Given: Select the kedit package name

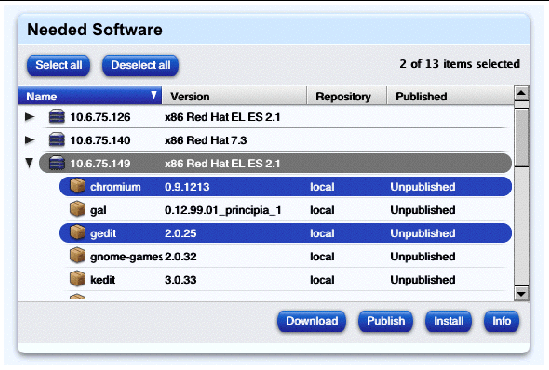Looking at the screenshot, I should click(102, 280).
